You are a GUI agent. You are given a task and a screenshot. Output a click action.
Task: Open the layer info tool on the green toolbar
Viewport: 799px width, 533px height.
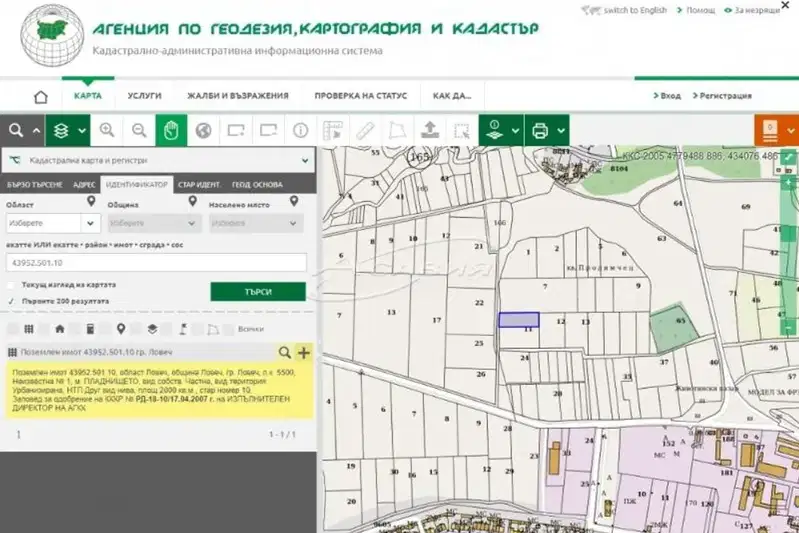pos(494,130)
